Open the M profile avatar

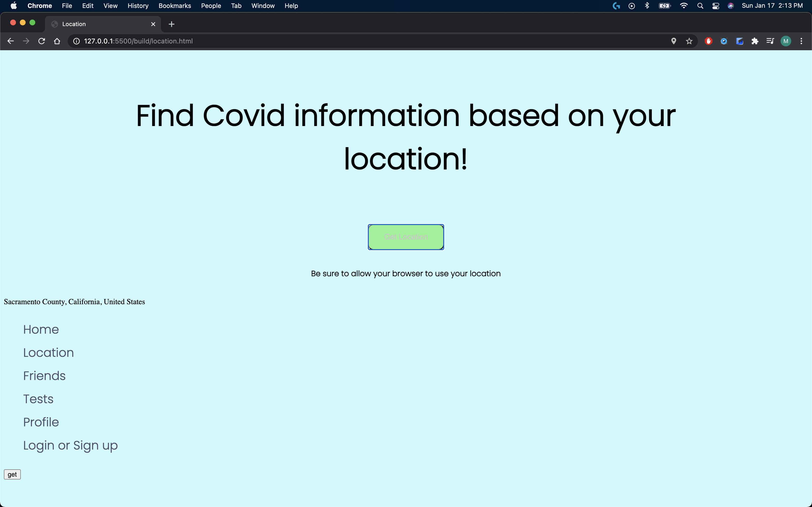click(x=786, y=41)
